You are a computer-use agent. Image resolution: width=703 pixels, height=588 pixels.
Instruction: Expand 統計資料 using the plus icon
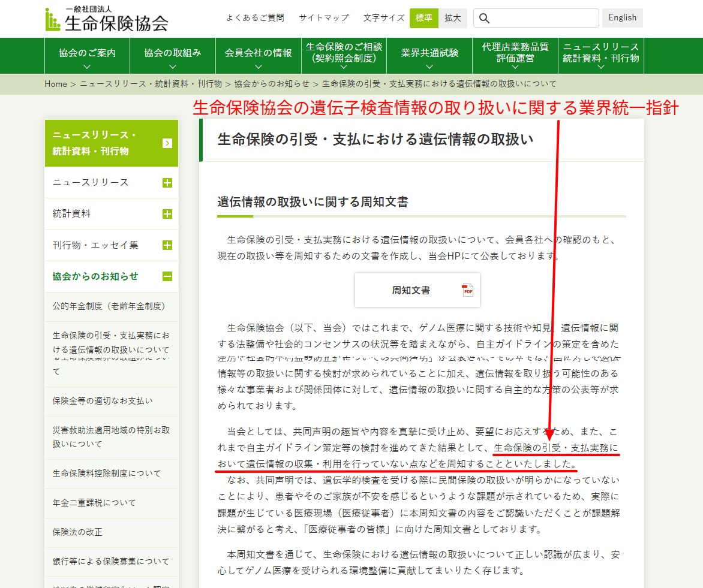click(x=168, y=213)
